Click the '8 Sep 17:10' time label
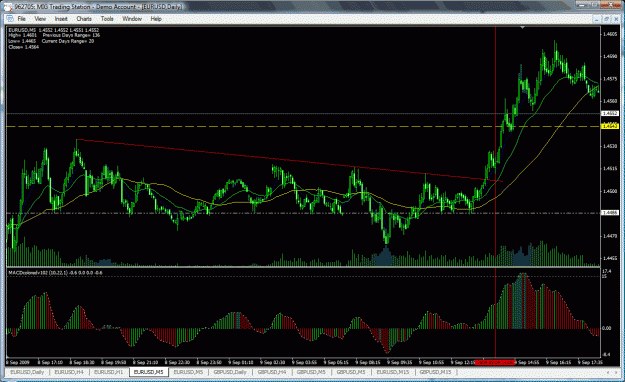The image size is (625, 382). pos(51,362)
